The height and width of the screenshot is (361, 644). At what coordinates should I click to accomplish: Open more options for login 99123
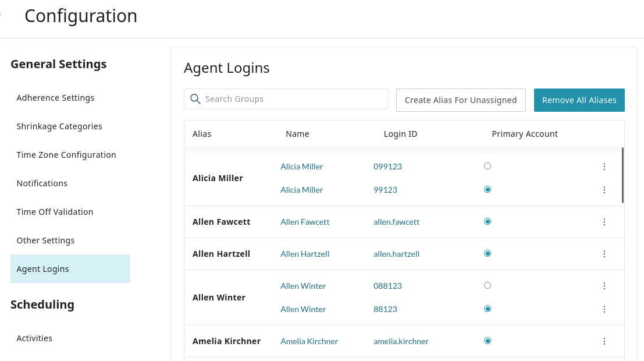click(x=604, y=190)
